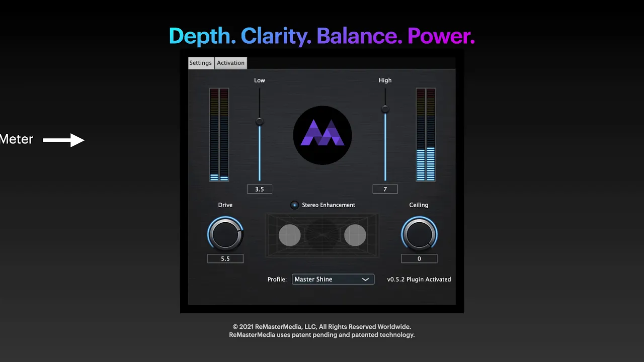This screenshot has height=362, width=644.
Task: Open the Activation tab
Action: 231,63
